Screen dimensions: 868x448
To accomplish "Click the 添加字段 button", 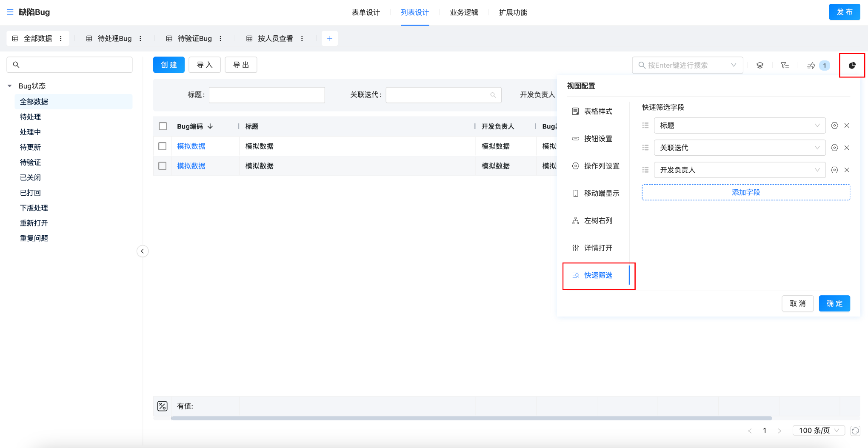I will [745, 192].
